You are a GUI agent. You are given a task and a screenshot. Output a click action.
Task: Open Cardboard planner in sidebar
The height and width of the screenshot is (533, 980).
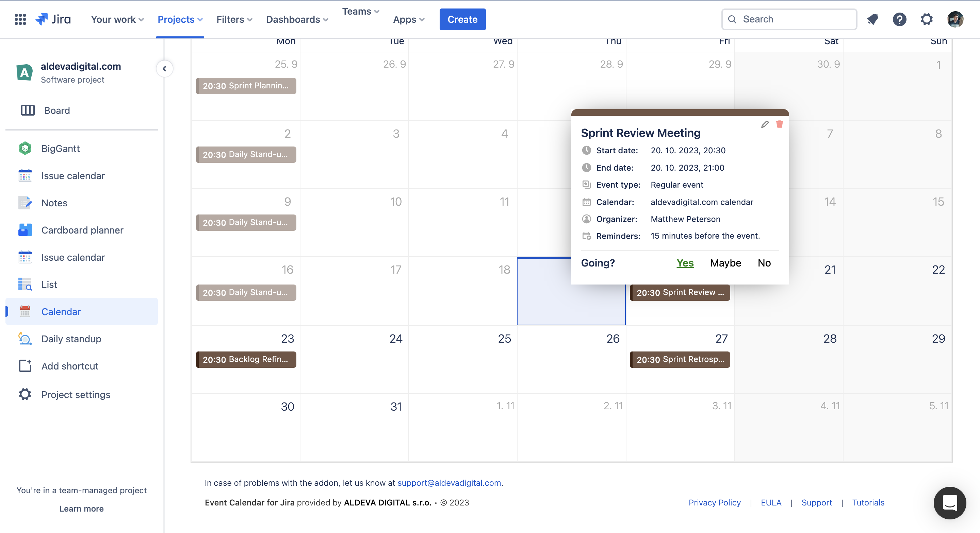point(82,230)
